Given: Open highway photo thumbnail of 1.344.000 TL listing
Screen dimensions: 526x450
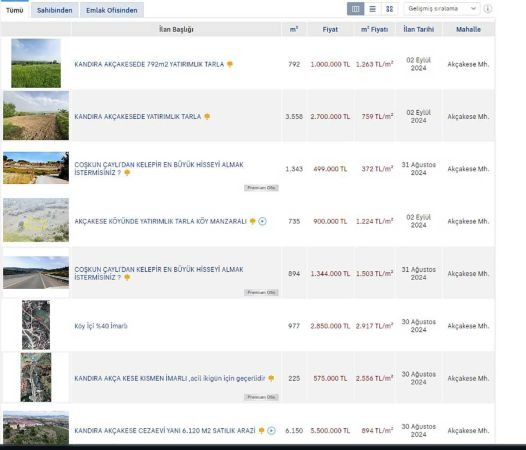Looking at the screenshot, I should 36,272.
